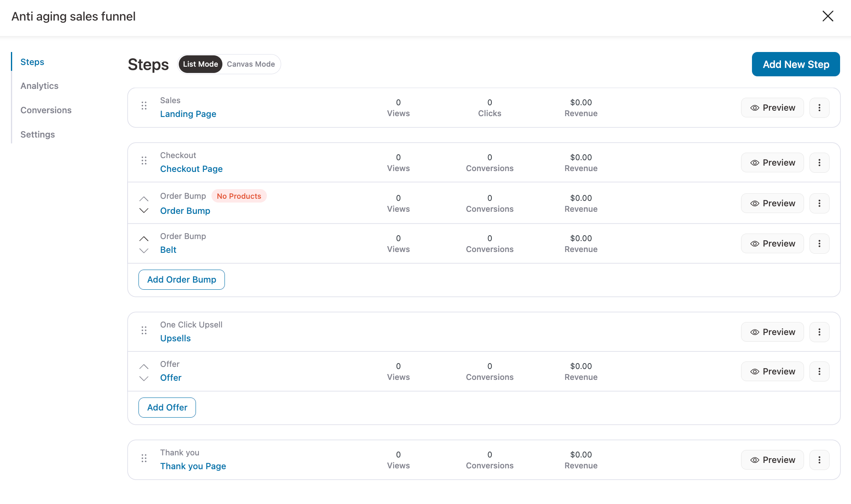Click Add New Step button
Viewport: 851px width, 504px height.
[796, 64]
